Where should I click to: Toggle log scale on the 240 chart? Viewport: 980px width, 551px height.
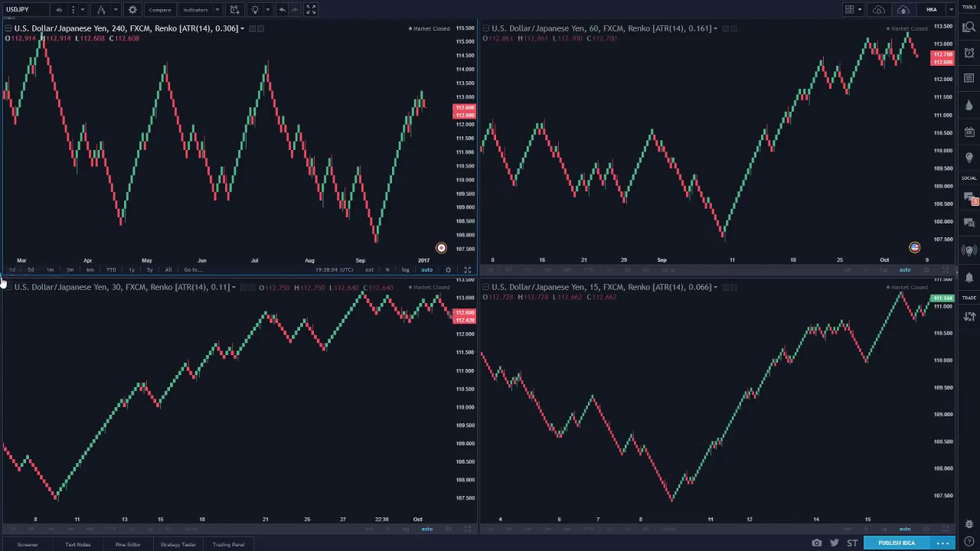(x=405, y=269)
